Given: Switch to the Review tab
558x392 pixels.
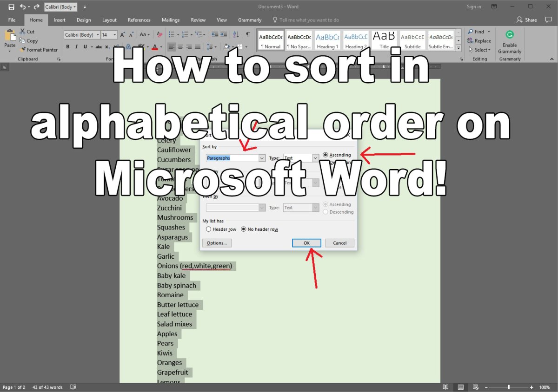Looking at the screenshot, I should [198, 20].
